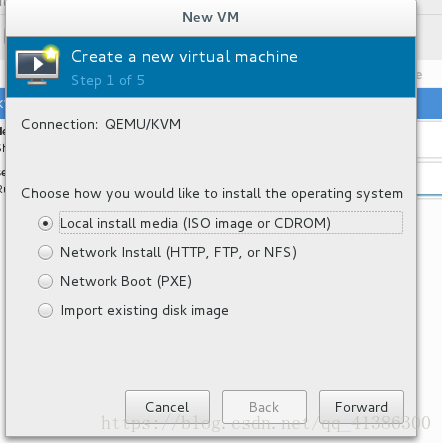Viewport: 442px width, 443px height.
Task: Click the New VM title bar
Action: [211, 18]
